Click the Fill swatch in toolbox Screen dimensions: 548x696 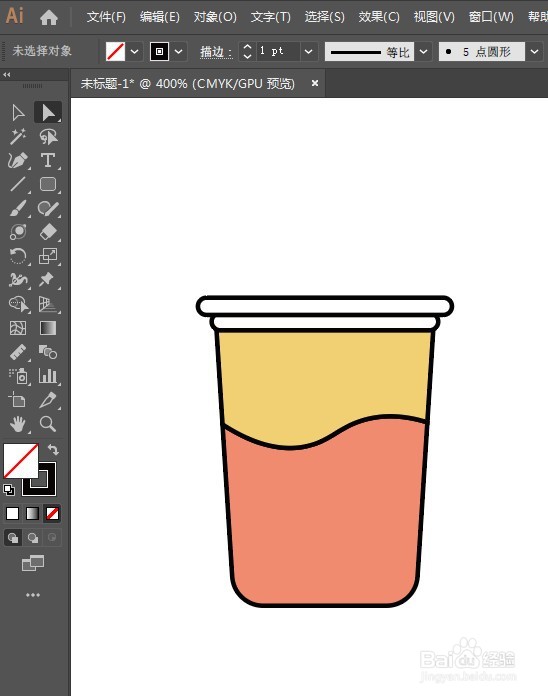click(20, 460)
